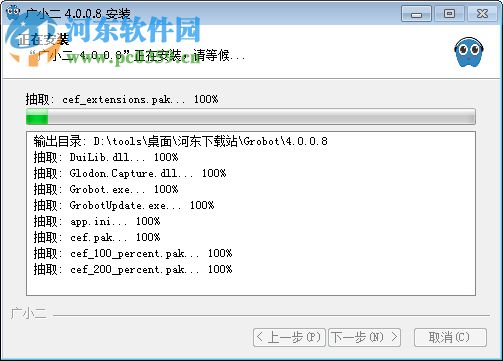Viewport: 503px width, 361px height.
Task: Minimize the installer window
Action: tap(416, 14)
